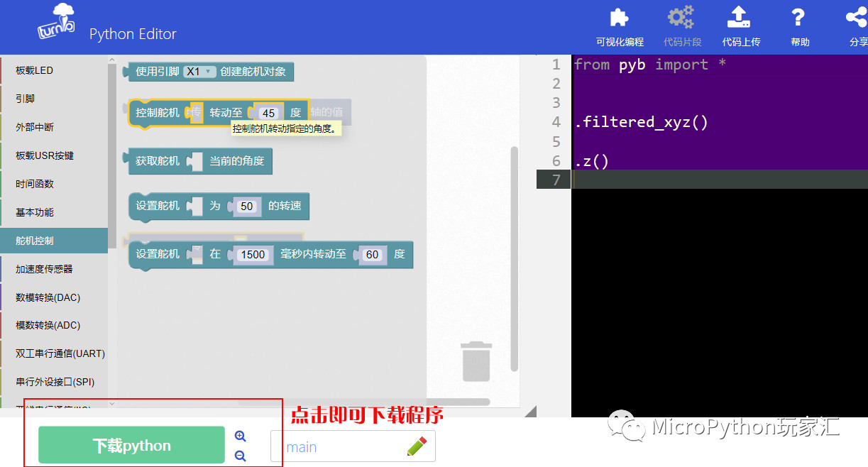This screenshot has width=868, height=467.
Task: Select the 基本功能 category
Action: (x=54, y=212)
